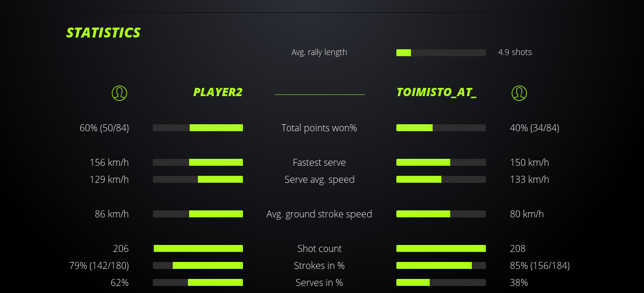Click TOIMISTO_AT_'s Shot count bar
Screen dimensions: 644x293
point(441,248)
